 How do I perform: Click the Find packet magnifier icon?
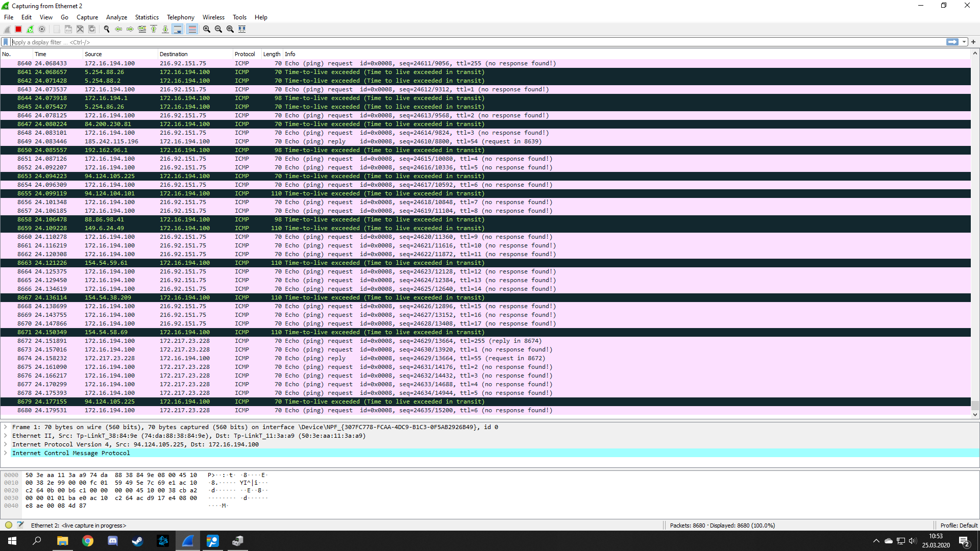point(107,29)
